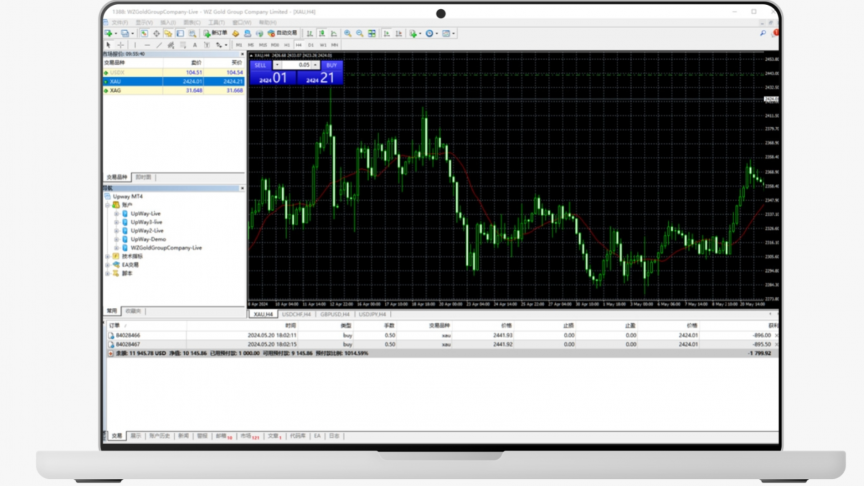Increase lot volume with right stepper arrow
The width and height of the screenshot is (864, 486).
point(316,65)
